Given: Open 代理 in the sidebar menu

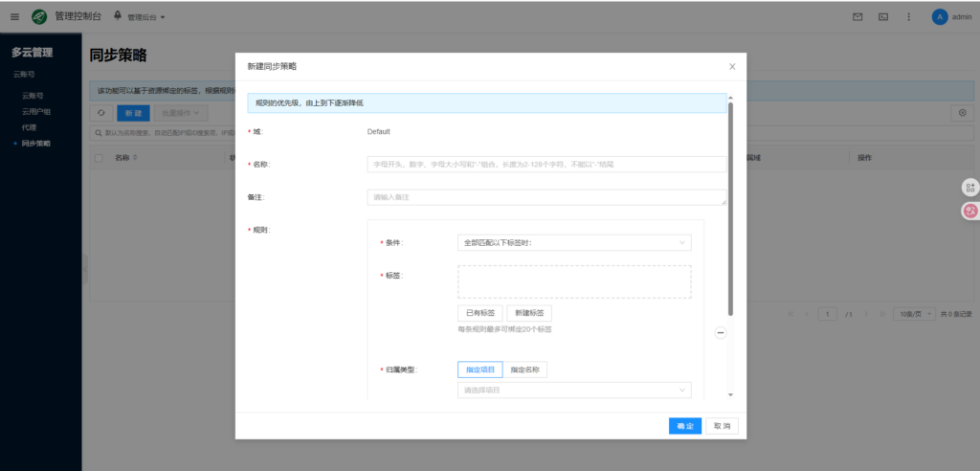Looking at the screenshot, I should (29, 127).
